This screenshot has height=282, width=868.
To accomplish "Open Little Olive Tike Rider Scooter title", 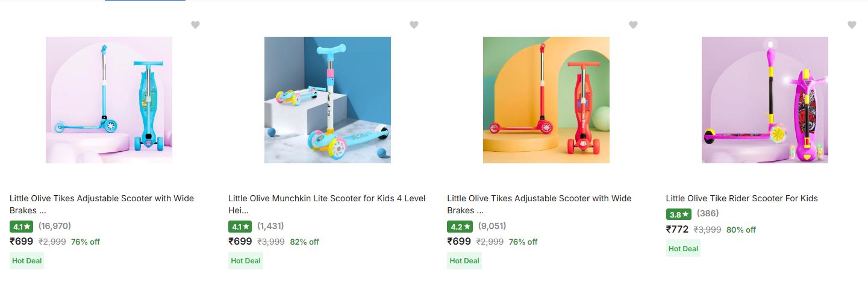I will click(x=742, y=198).
